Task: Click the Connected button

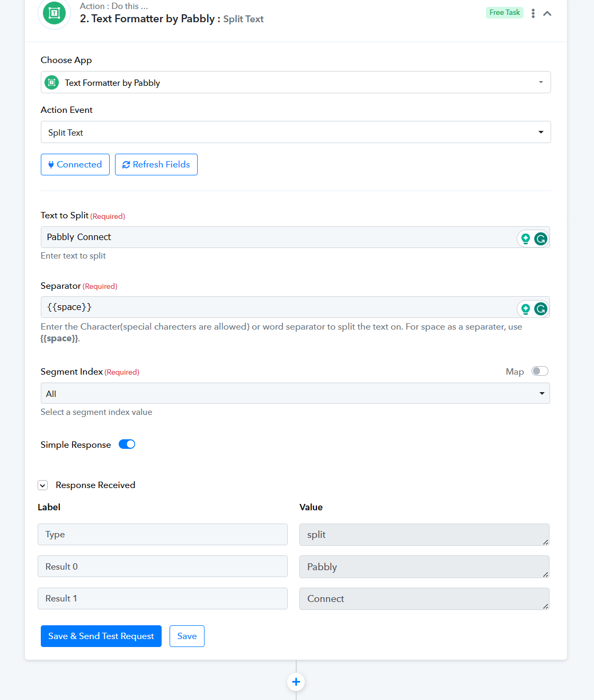Action: [x=75, y=164]
